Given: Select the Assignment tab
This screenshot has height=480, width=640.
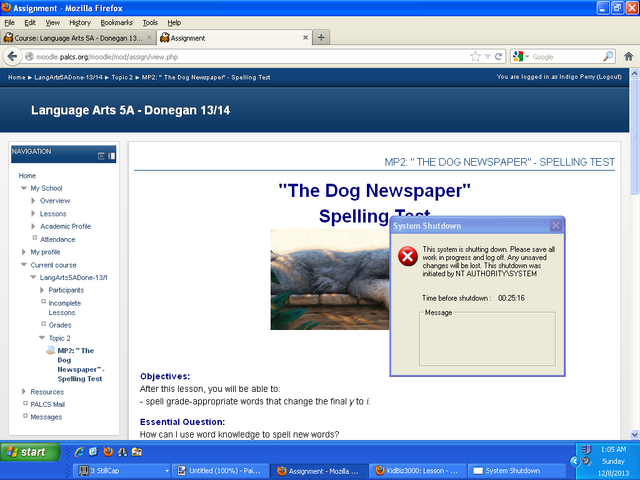Looking at the screenshot, I should click(x=235, y=38).
